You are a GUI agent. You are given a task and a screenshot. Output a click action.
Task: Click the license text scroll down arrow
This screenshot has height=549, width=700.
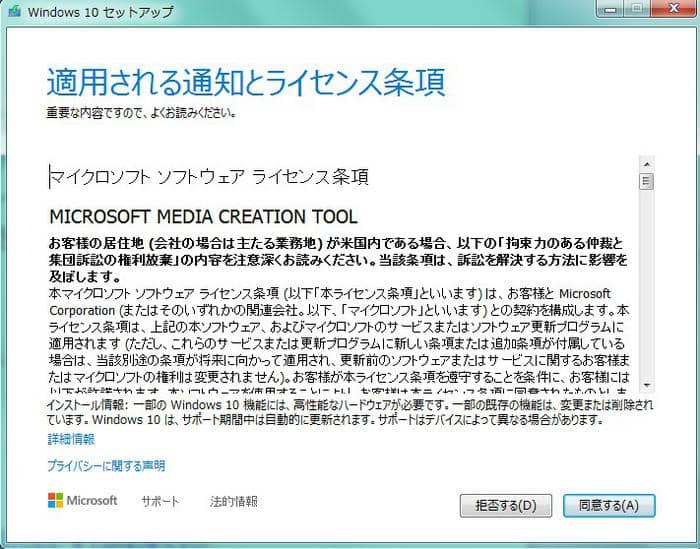coord(646,385)
